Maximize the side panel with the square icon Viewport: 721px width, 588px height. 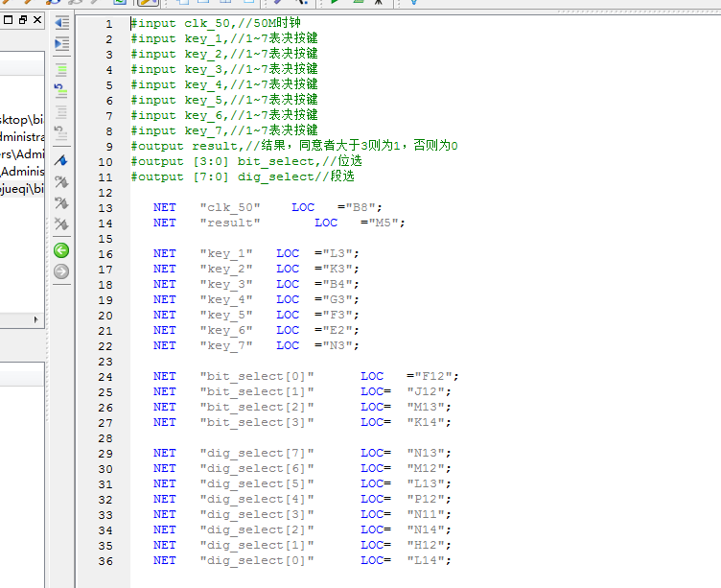[9, 20]
